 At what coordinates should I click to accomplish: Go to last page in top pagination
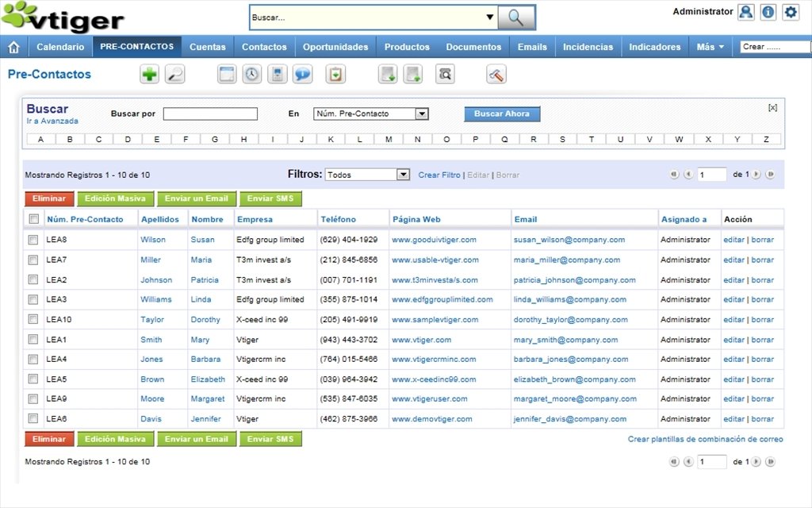click(x=770, y=175)
